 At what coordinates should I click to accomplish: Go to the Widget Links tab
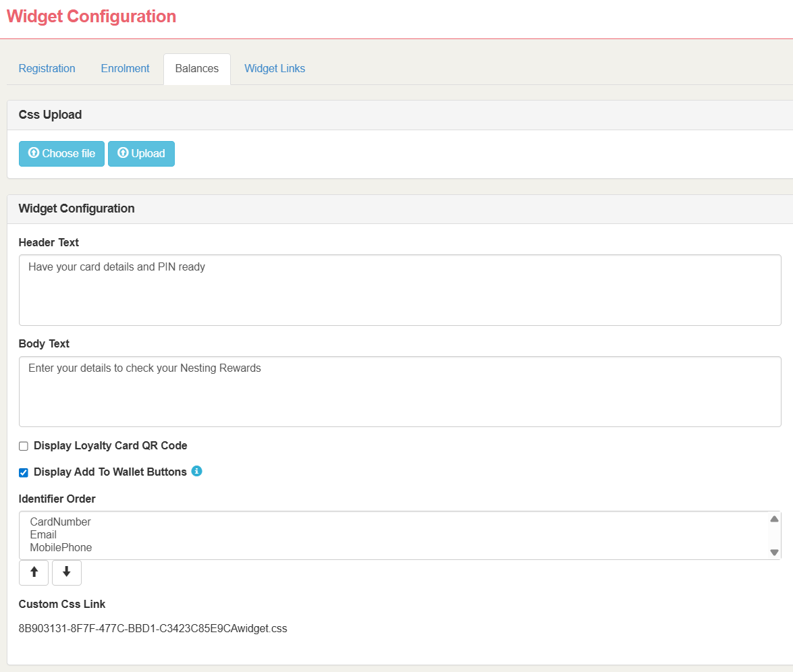275,69
